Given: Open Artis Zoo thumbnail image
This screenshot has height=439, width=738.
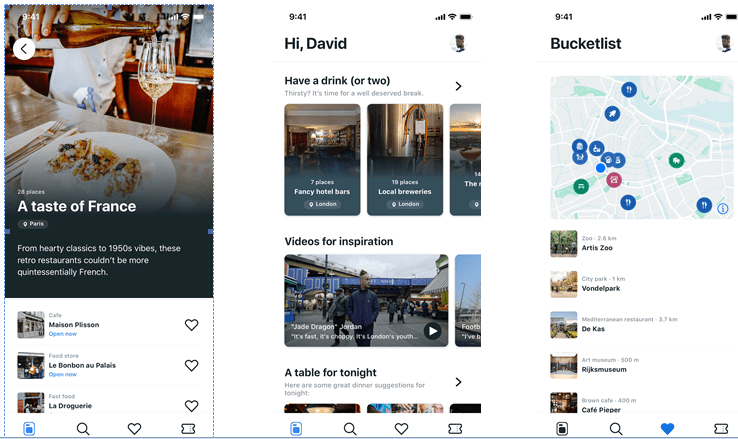Looking at the screenshot, I should [563, 244].
